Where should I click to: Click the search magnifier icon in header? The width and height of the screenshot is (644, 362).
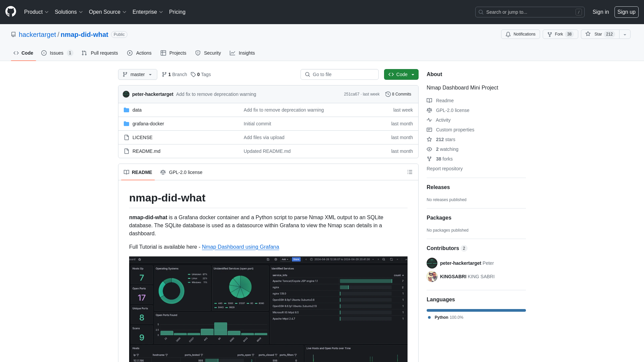(x=481, y=12)
